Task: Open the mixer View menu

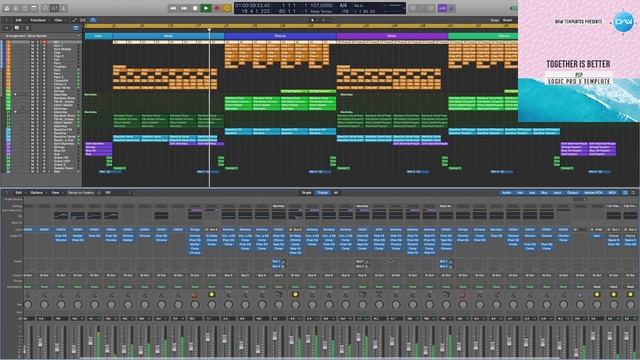Action: (55, 193)
